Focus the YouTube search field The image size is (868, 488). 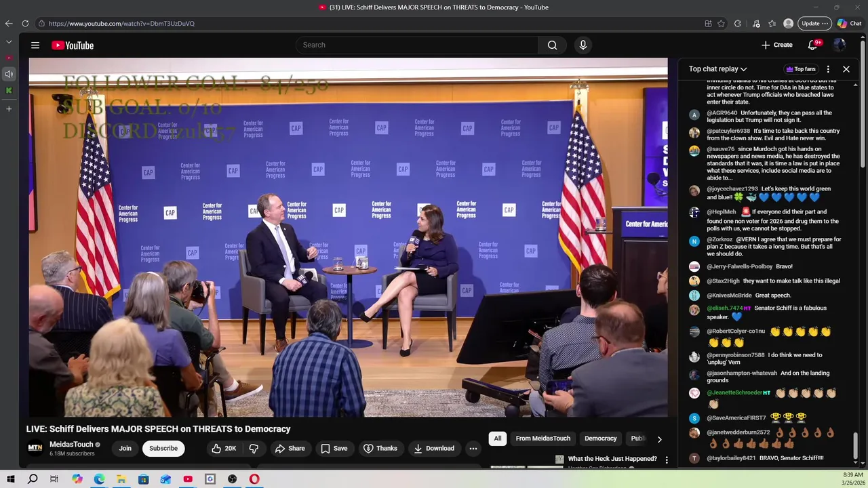[417, 45]
